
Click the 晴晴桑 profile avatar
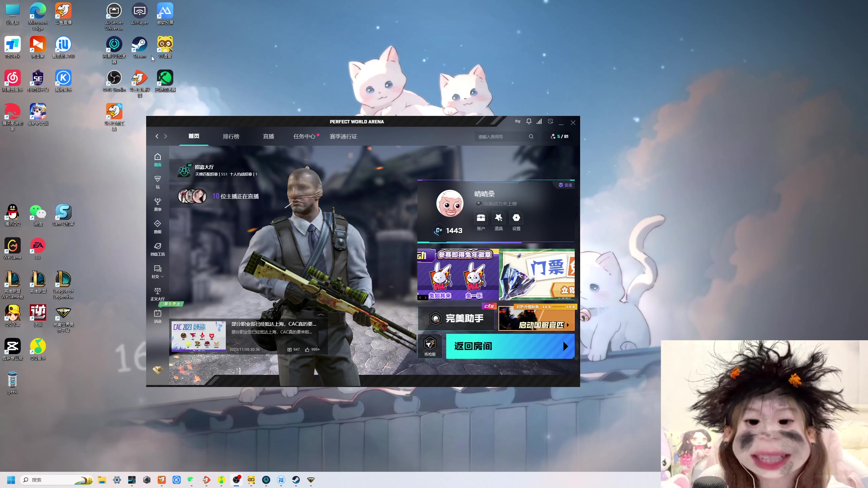[x=450, y=203]
